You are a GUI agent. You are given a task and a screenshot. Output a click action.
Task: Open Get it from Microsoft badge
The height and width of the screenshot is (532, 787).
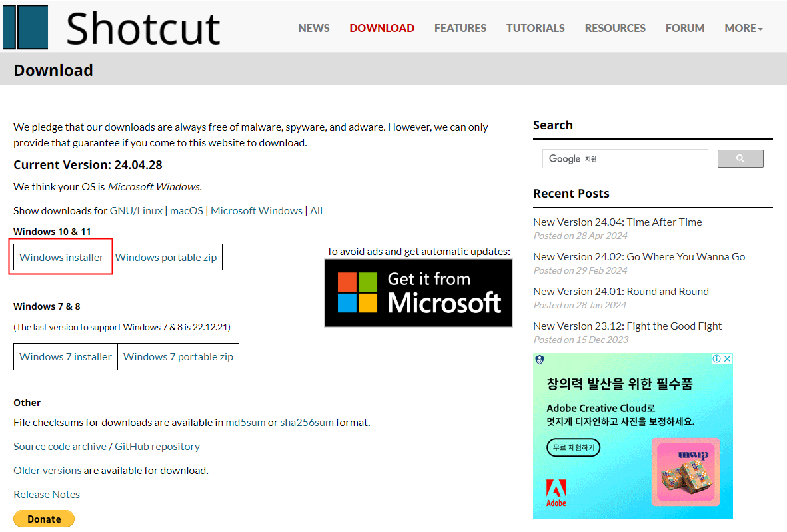(x=418, y=294)
